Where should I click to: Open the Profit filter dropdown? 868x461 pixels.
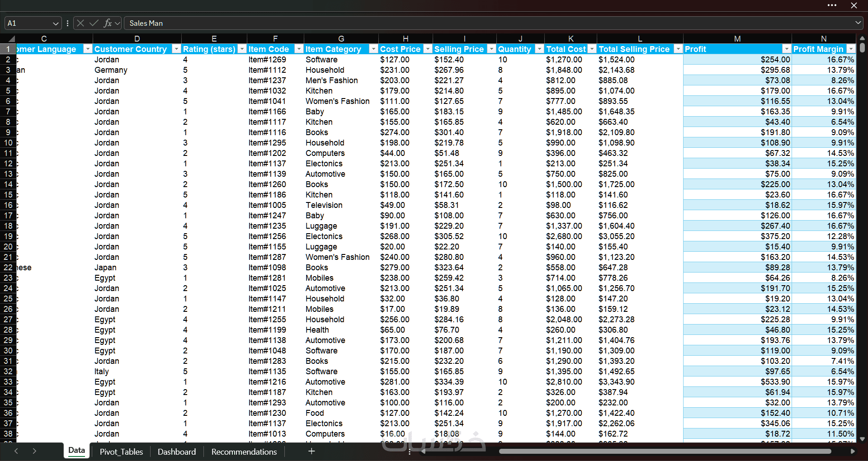coord(786,49)
